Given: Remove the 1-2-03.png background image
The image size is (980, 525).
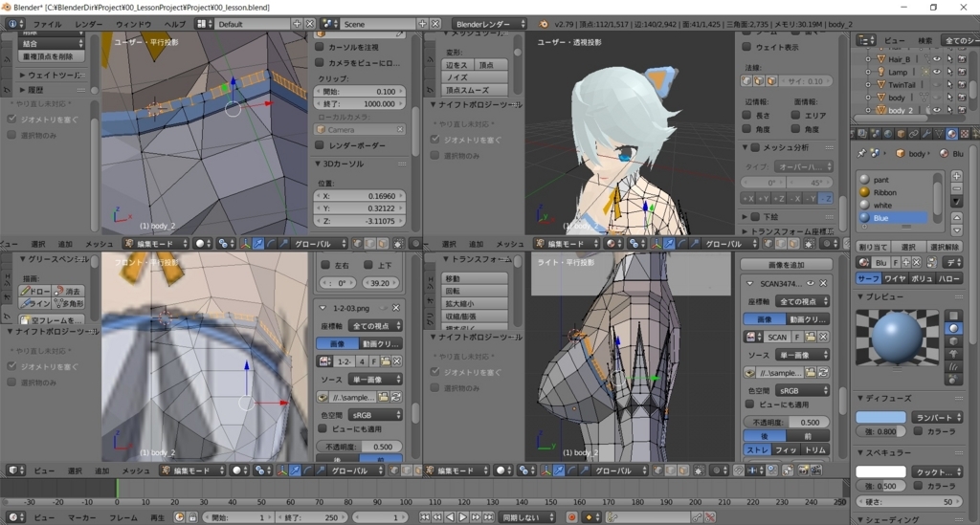Looking at the screenshot, I should pyautogui.click(x=395, y=308).
